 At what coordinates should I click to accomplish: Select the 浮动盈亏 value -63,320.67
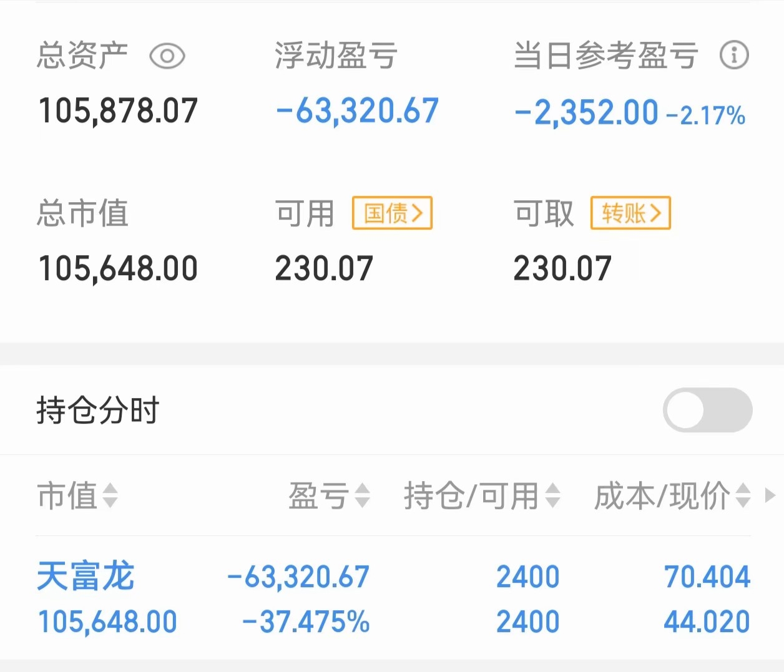358,111
